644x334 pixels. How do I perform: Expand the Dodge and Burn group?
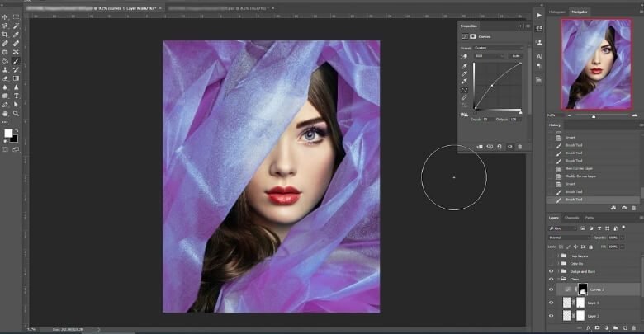click(x=559, y=271)
